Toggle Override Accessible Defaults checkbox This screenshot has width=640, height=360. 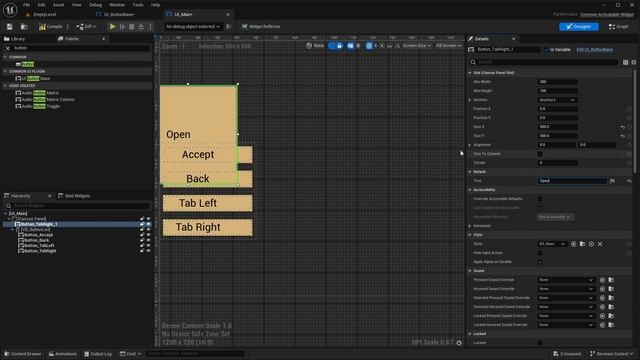coord(540,199)
